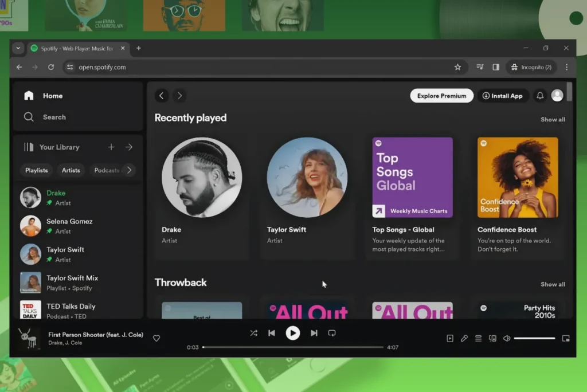This screenshot has height=392, width=587.
Task: Adjust the volume slider
Action: coord(534,338)
